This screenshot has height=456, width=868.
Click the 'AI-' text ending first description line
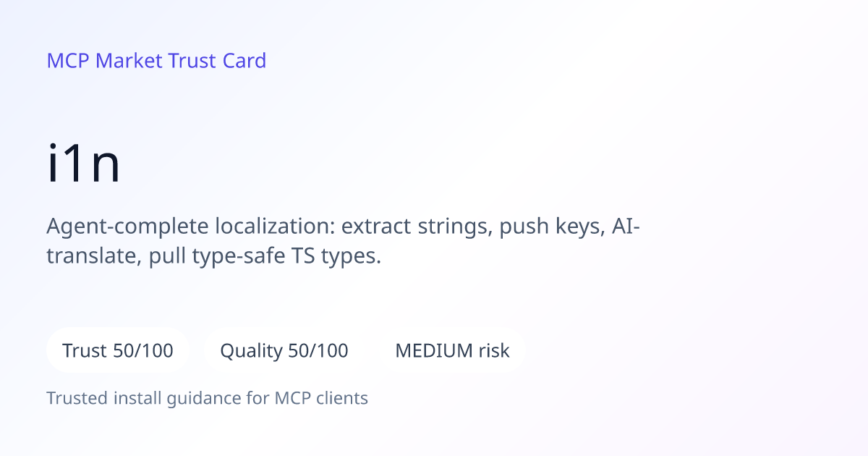[626, 227]
